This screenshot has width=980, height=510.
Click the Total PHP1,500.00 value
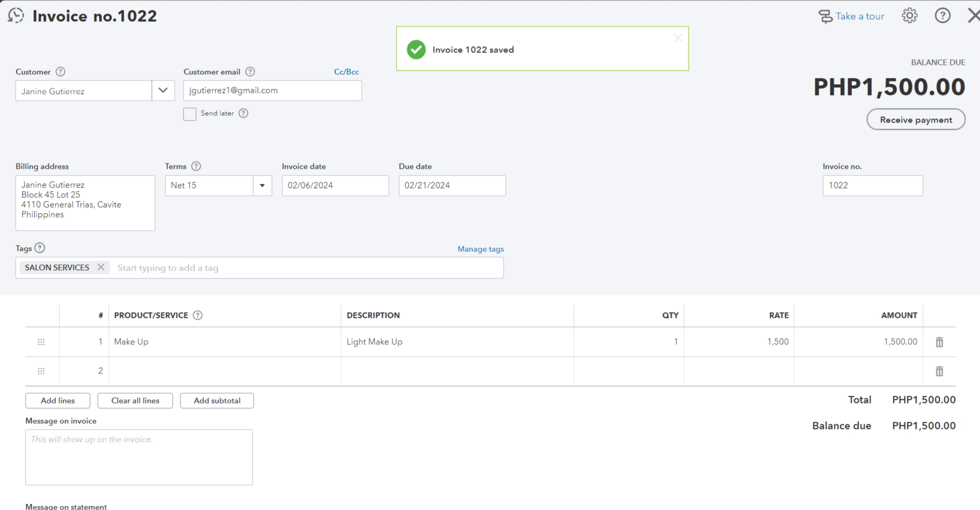pos(923,400)
